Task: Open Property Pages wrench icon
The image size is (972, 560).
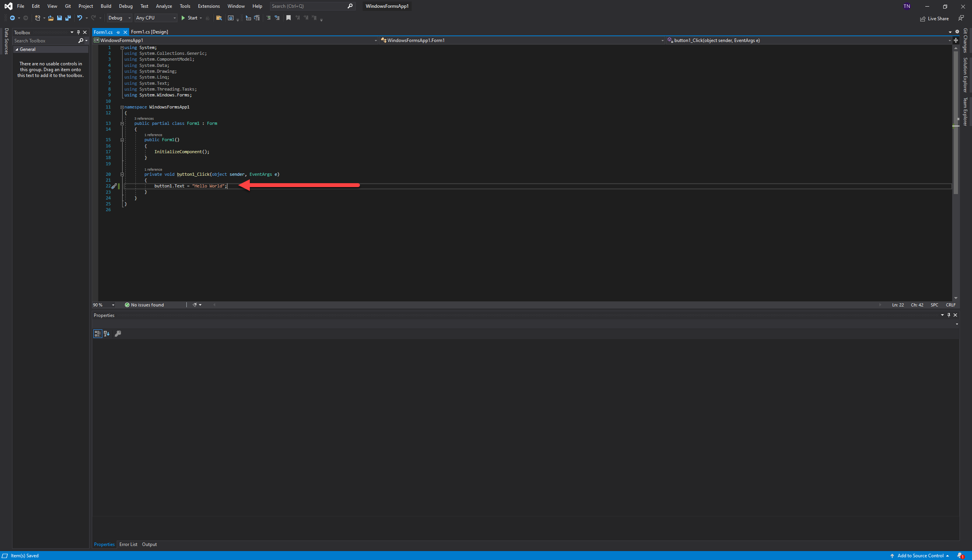Action: click(118, 334)
